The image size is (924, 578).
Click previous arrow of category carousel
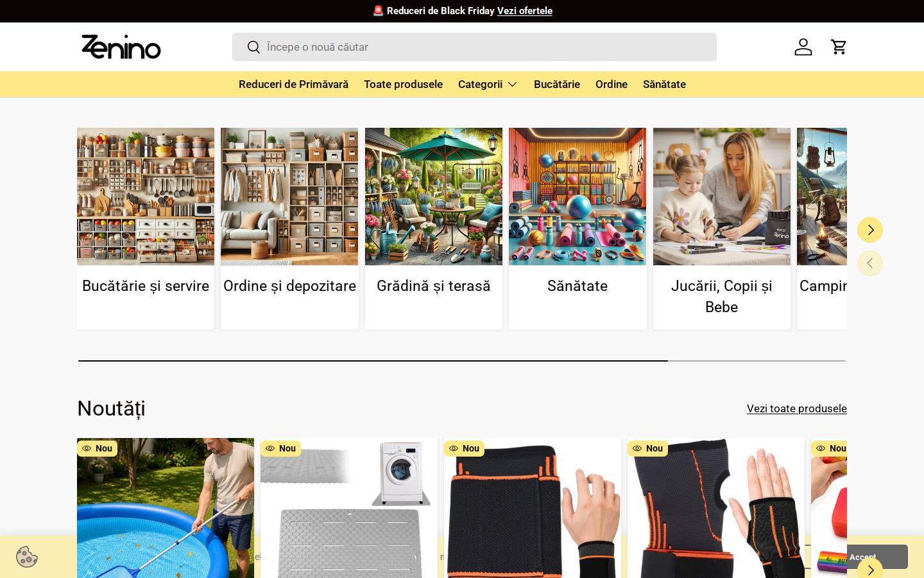tap(870, 263)
